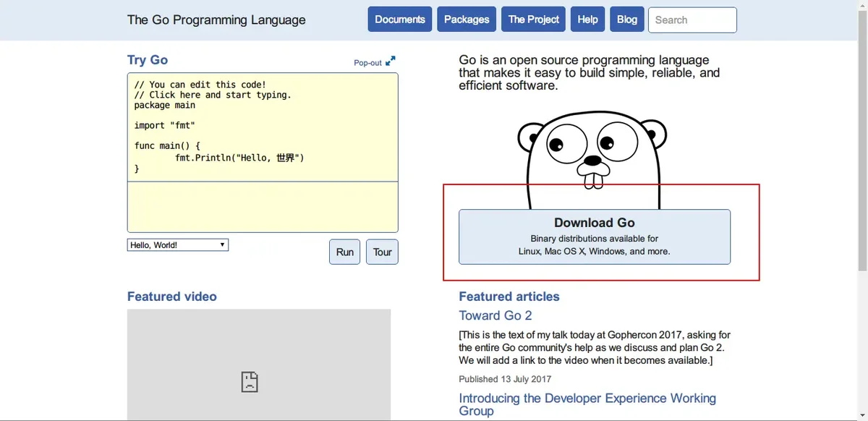
Task: Open the Hello, World! example dropdown
Action: coord(178,245)
